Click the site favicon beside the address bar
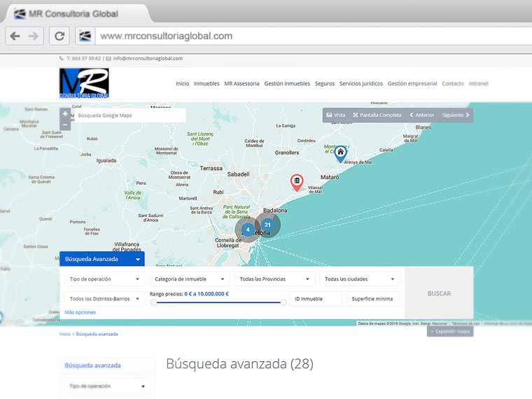The height and width of the screenshot is (399, 532). pyautogui.click(x=85, y=36)
